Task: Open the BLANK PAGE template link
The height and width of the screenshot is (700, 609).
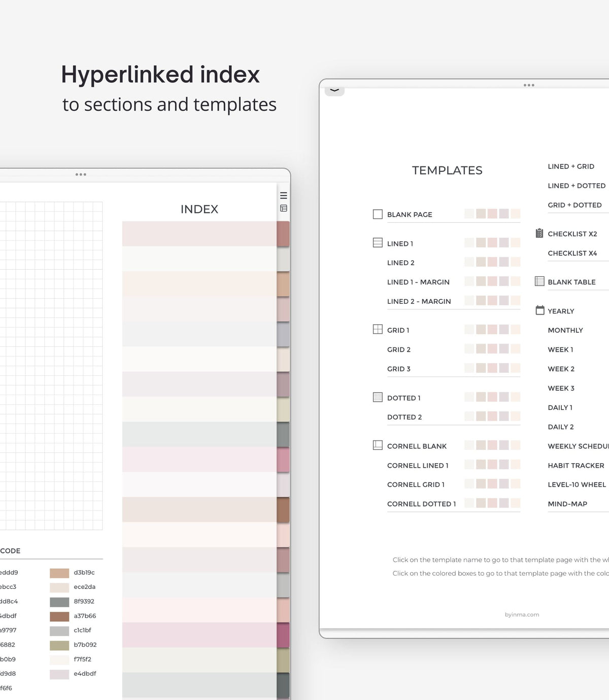Action: pyautogui.click(x=410, y=215)
